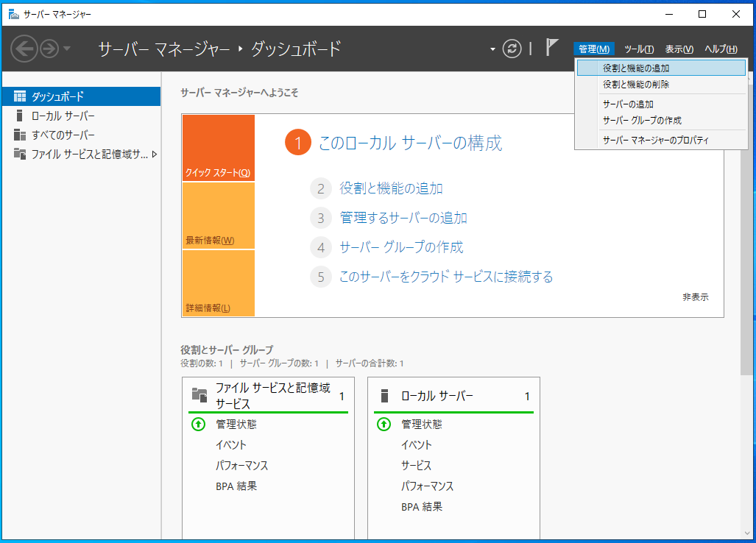Click step 4 number circle
Screen dimensions: 756x543
click(321, 248)
